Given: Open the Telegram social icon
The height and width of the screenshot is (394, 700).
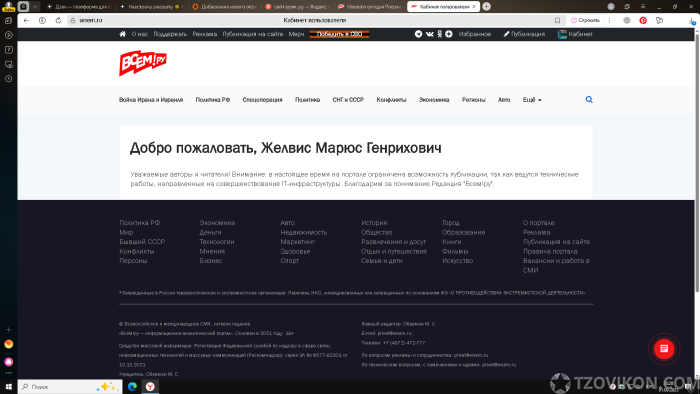Looking at the screenshot, I should point(418,34).
